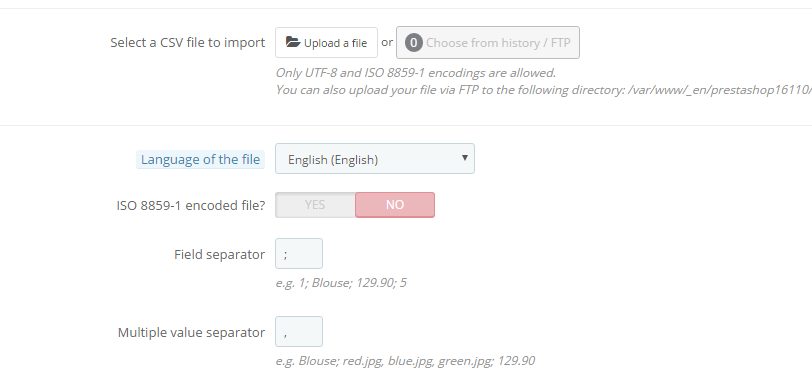Focus the Multiple value separator input box
Screen dimensions: 812x385
(x=299, y=332)
